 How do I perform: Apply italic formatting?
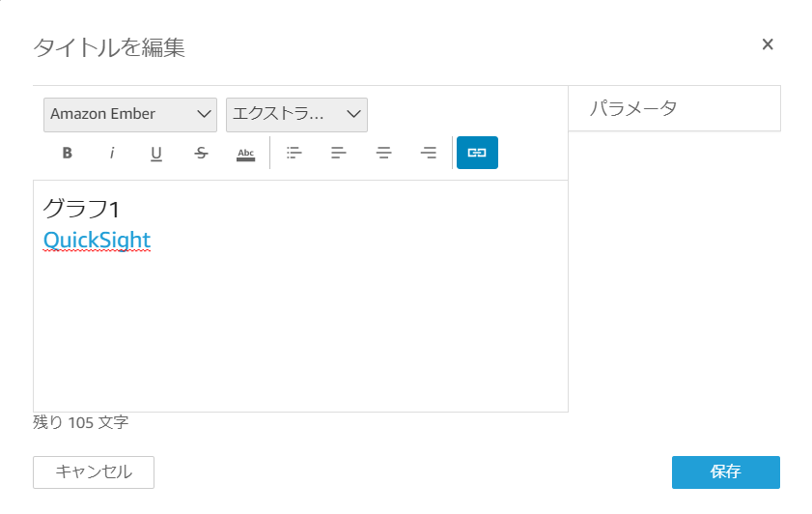[x=112, y=153]
